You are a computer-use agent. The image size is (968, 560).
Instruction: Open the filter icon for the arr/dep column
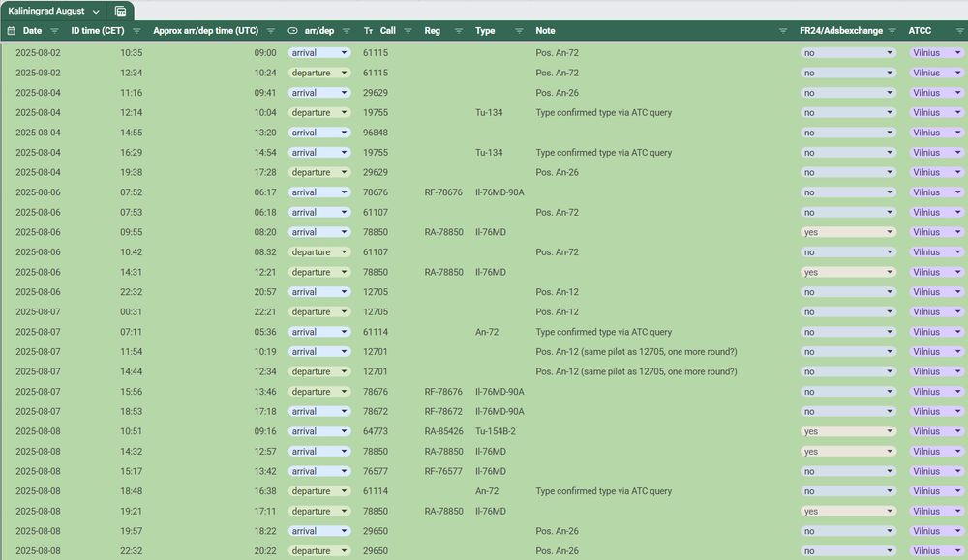tap(347, 31)
